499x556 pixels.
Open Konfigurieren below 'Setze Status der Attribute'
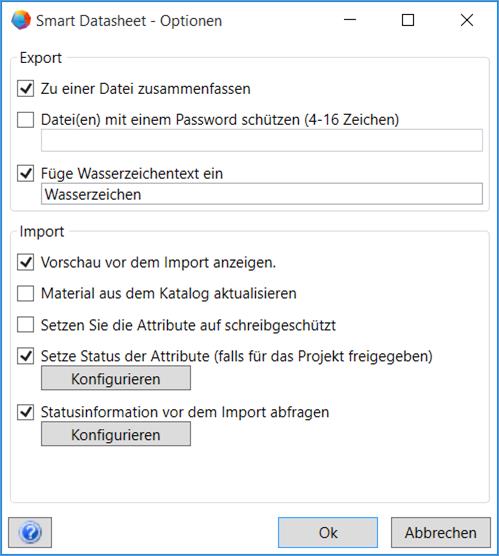pyautogui.click(x=116, y=378)
